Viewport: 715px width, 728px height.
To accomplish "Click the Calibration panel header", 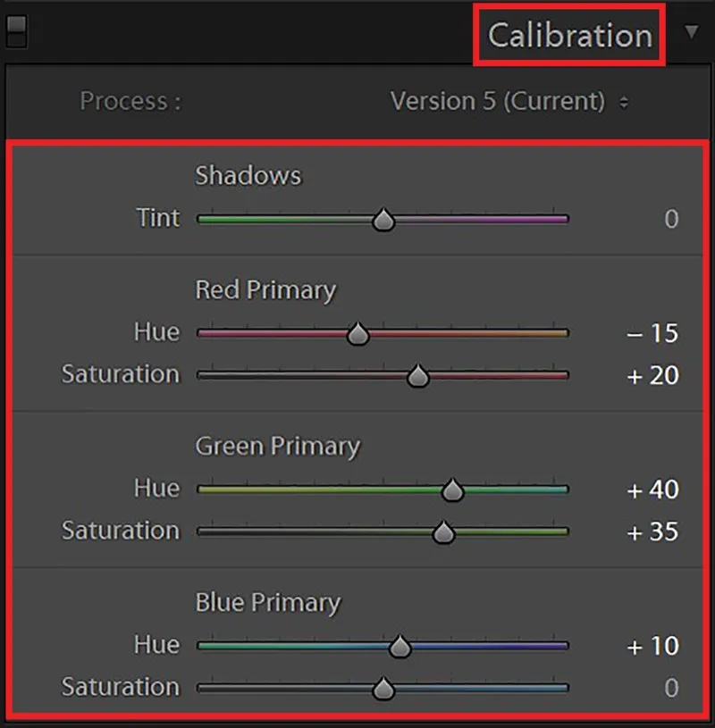I will 568,36.
